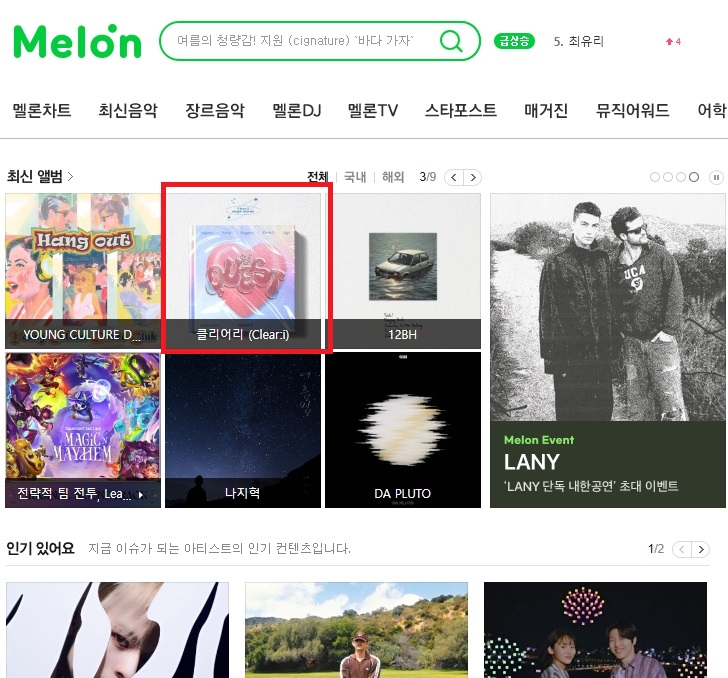Viewport: 728px width, 678px height.
Task: Show previous page of popular content
Action: point(682,549)
